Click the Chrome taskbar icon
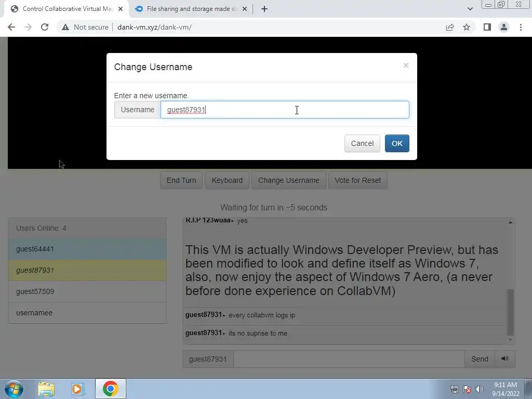Viewport: 532px width, 399px height. pos(110,389)
